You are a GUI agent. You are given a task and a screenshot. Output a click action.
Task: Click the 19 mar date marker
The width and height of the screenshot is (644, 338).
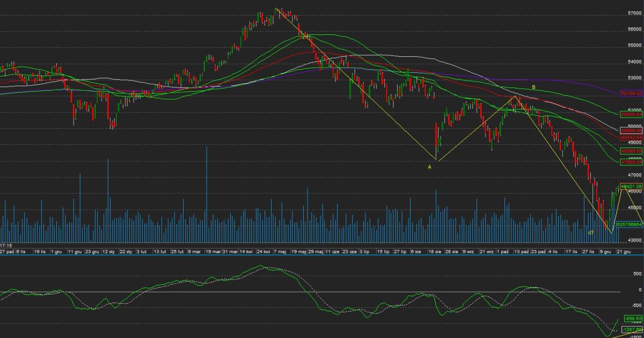pos(213,251)
